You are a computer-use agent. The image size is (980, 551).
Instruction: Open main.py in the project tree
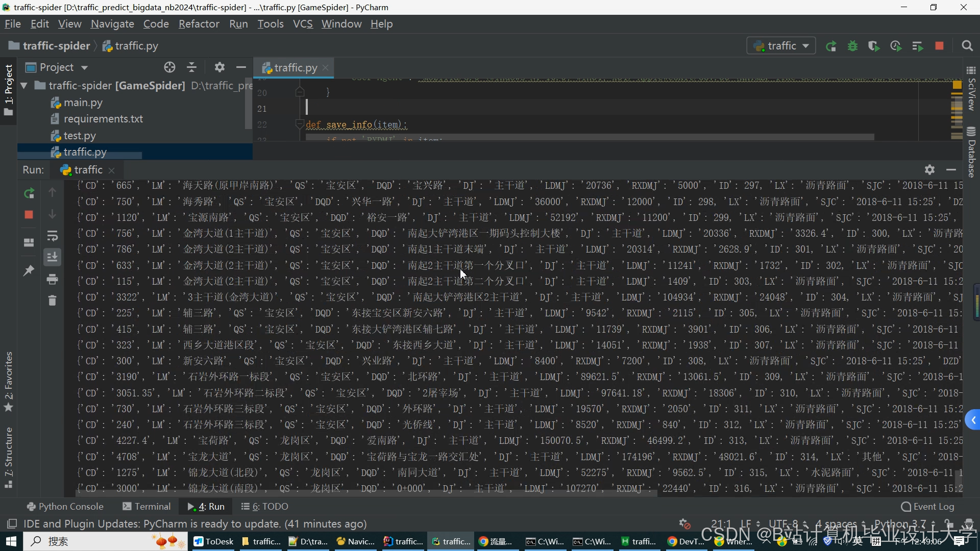(x=83, y=103)
